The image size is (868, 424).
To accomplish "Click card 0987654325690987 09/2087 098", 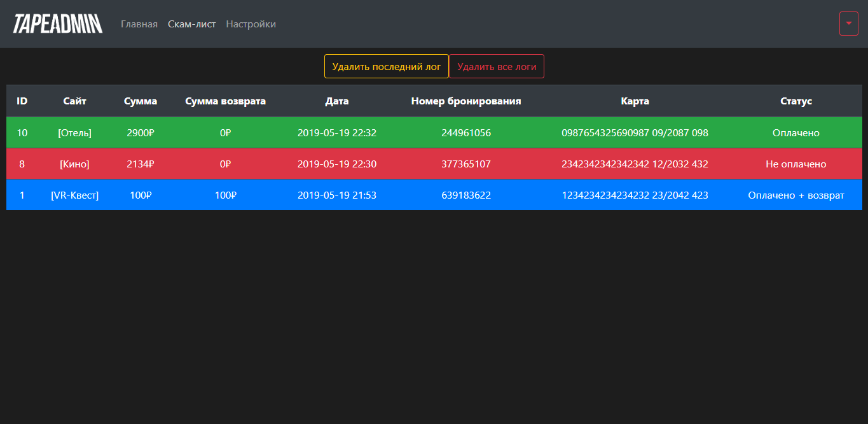I will pos(635,133).
